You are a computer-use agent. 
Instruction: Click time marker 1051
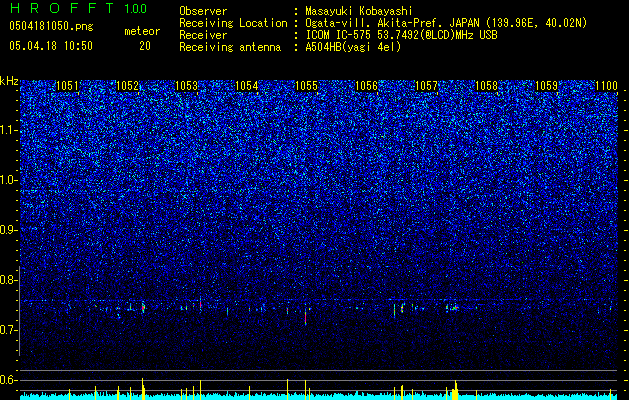pyautogui.click(x=67, y=86)
